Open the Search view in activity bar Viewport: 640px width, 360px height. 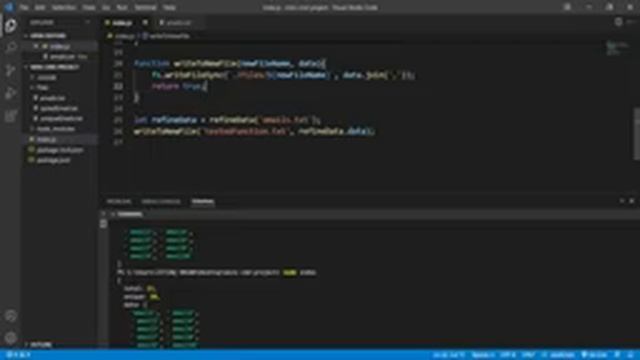tap(11, 48)
